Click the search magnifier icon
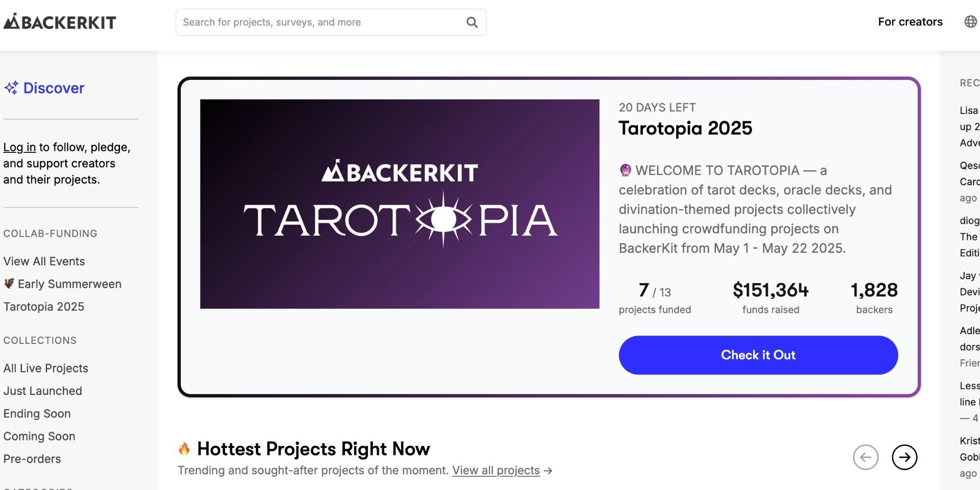This screenshot has width=980, height=490. [471, 23]
